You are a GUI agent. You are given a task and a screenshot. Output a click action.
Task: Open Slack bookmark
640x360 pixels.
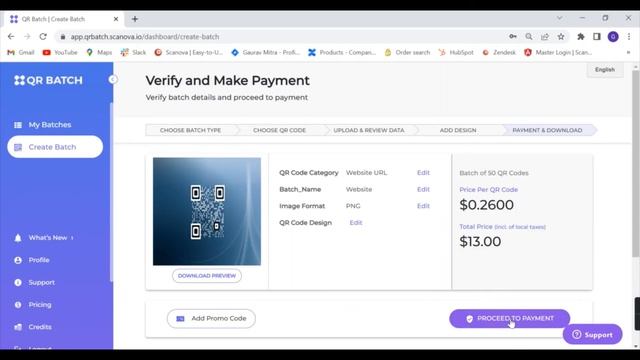pos(133,53)
